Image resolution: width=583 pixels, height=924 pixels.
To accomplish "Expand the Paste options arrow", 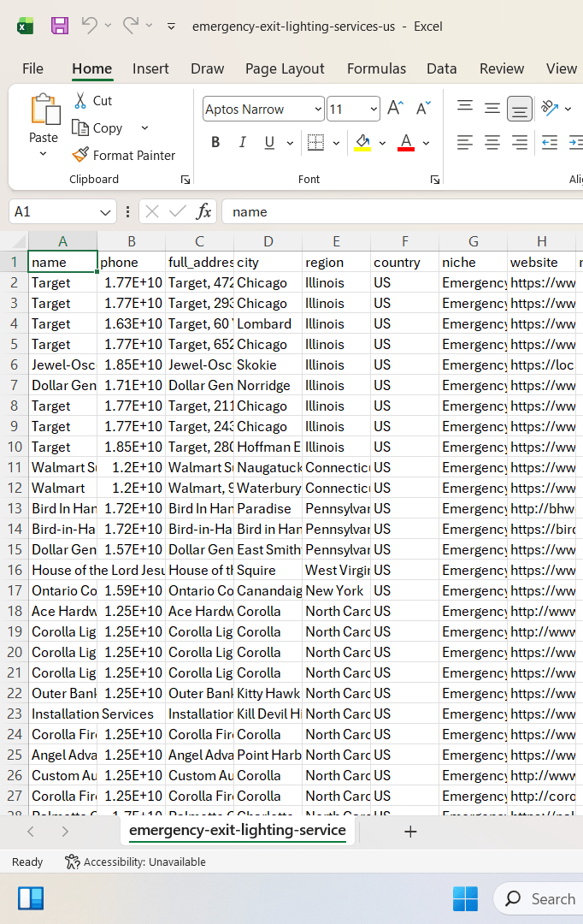I will [x=43, y=154].
